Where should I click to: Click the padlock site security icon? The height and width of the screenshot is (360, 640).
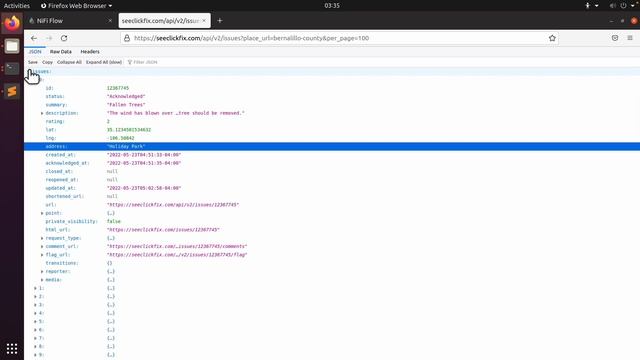click(x=127, y=38)
